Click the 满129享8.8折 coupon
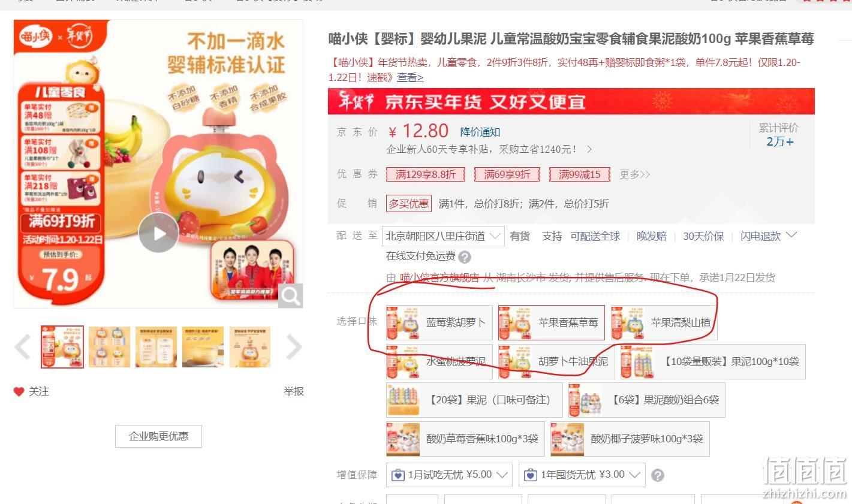This screenshot has width=852, height=504. (425, 174)
